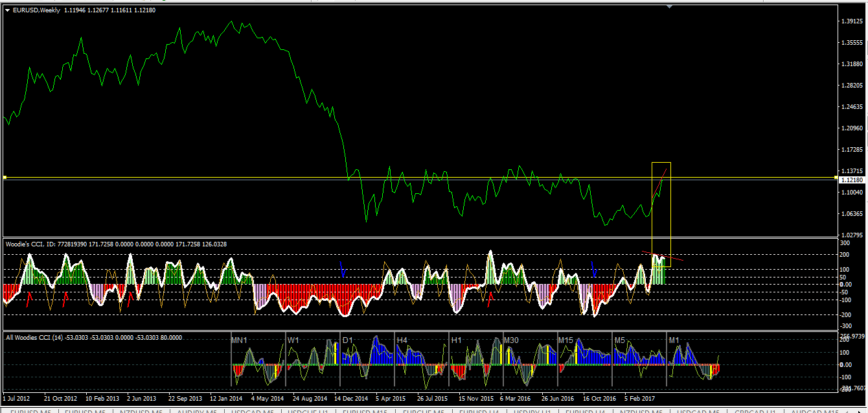Click the 1.20960 price axis value
This screenshot has height=413, width=868.
point(852,128)
